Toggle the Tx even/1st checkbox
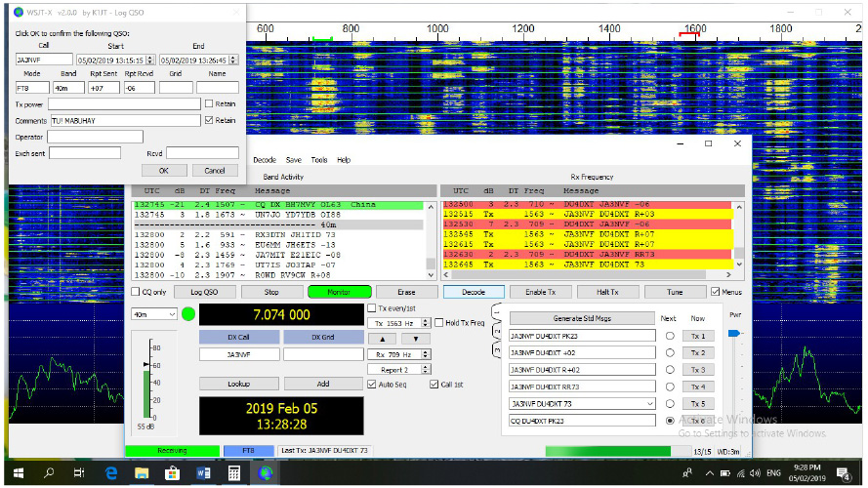This screenshot has height=488, width=868. pyautogui.click(x=372, y=308)
